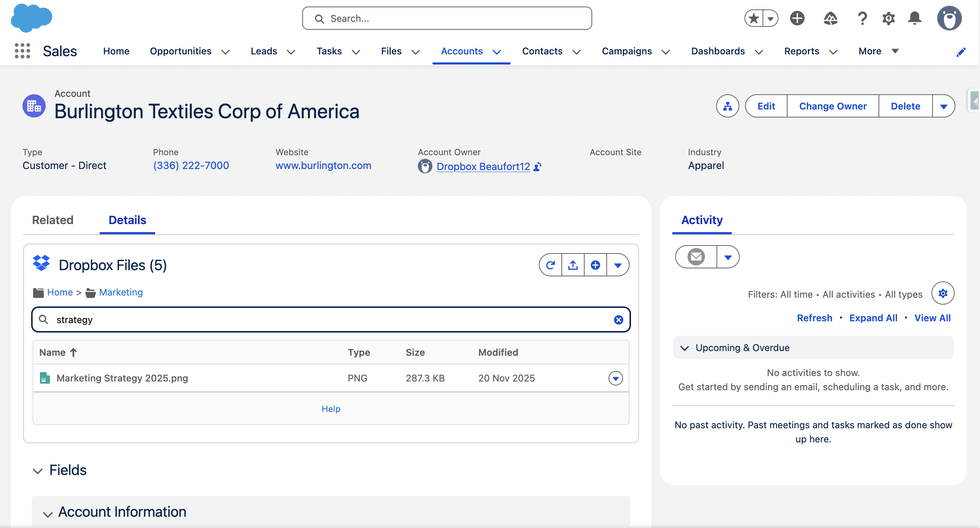The width and height of the screenshot is (980, 528).
Task: Open the Activity actions dropdown arrow
Action: (x=727, y=257)
